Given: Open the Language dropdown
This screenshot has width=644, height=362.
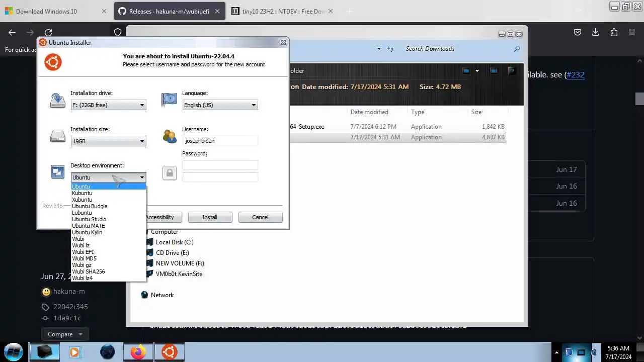Looking at the screenshot, I should tap(220, 105).
